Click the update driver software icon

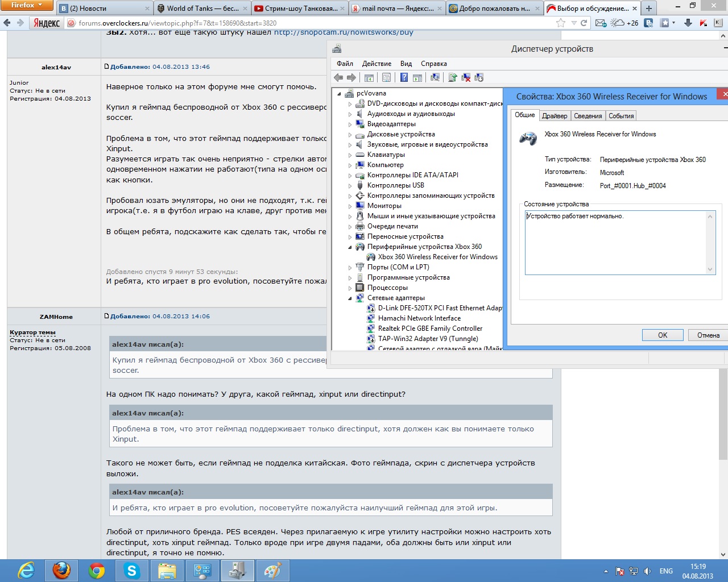(453, 77)
